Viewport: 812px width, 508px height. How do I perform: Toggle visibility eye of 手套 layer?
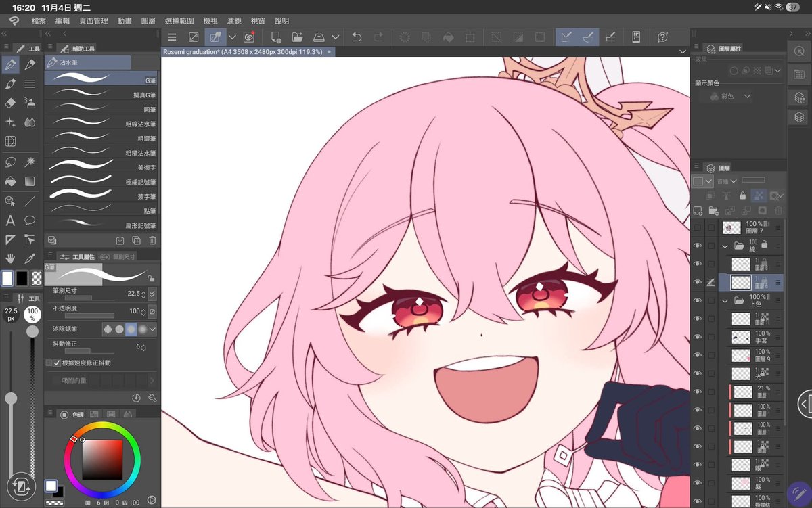point(698,336)
